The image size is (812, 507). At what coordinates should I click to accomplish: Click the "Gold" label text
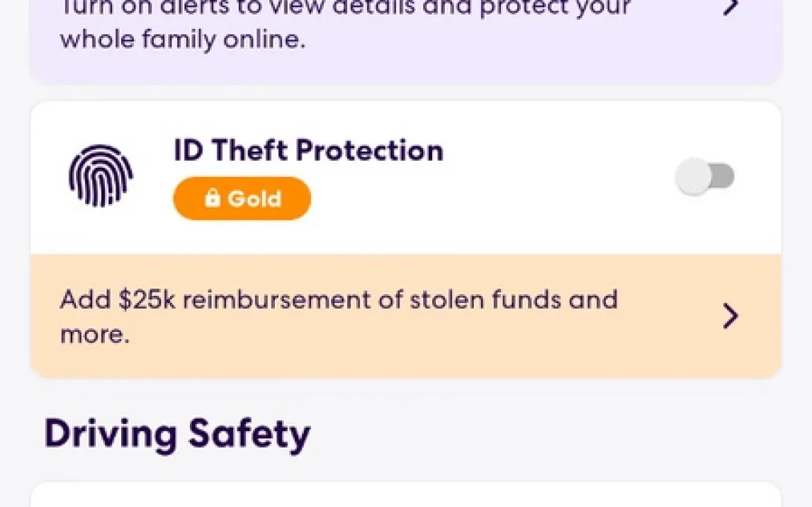point(254,199)
